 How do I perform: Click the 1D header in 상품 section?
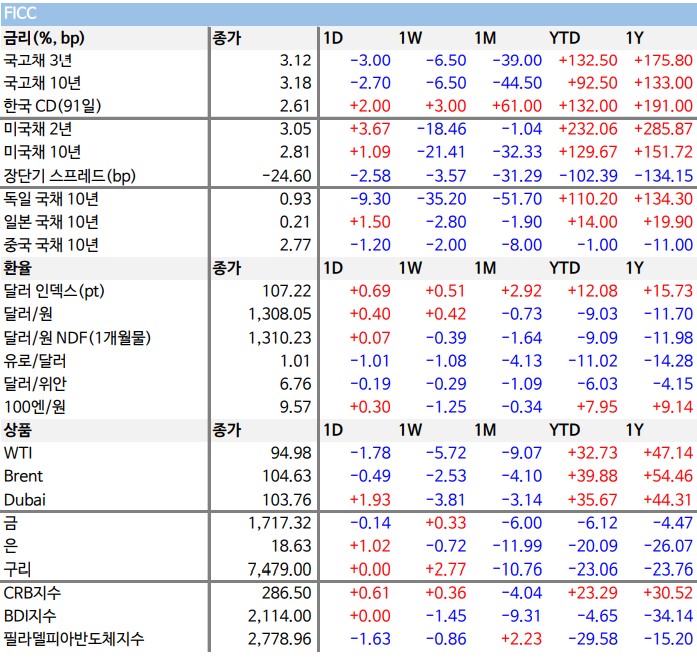(x=333, y=430)
